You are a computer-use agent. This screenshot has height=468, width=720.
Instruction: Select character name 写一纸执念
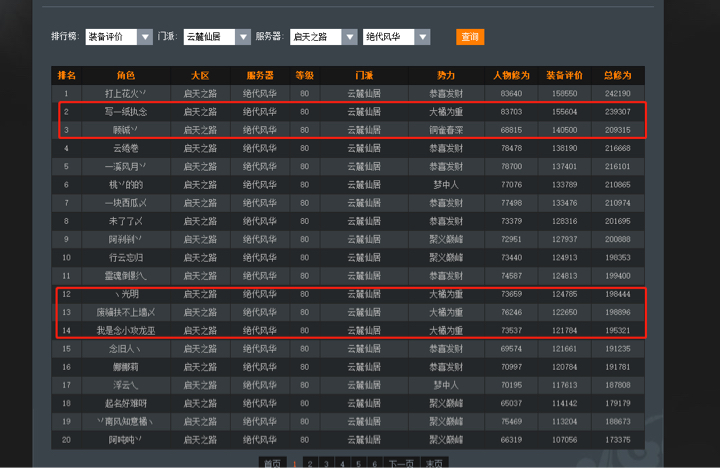click(125, 112)
